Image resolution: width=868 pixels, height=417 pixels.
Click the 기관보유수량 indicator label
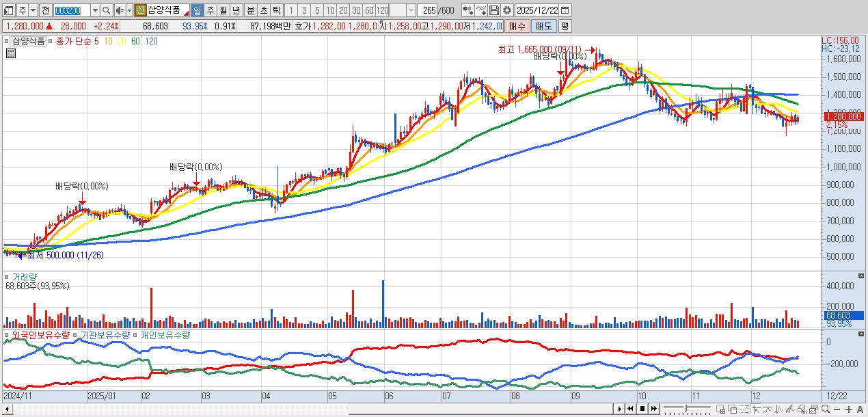coord(105,335)
